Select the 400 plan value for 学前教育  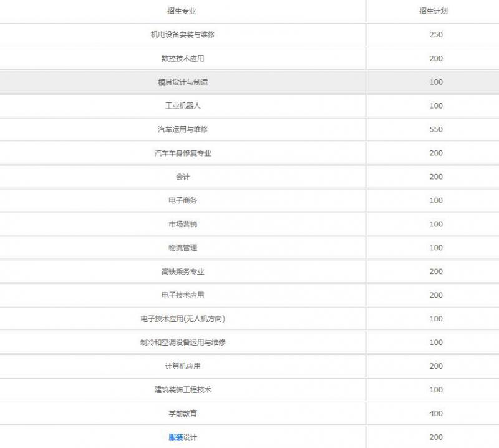[435, 414]
